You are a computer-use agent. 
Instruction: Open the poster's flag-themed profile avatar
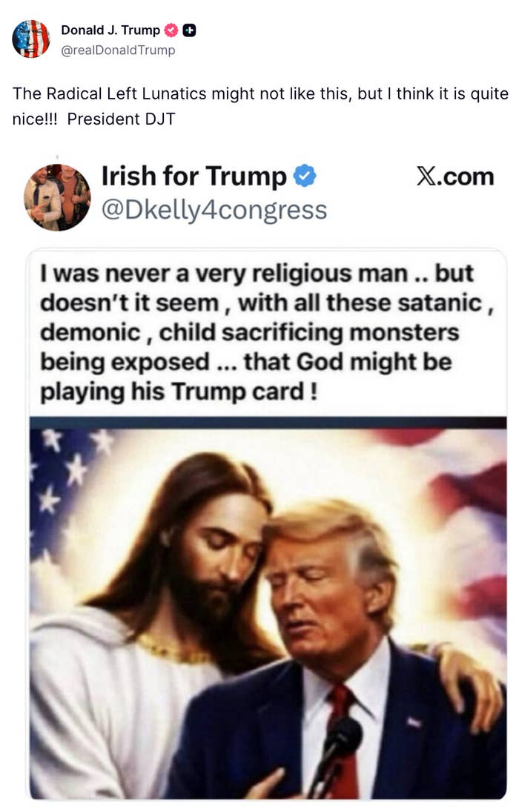point(31,39)
